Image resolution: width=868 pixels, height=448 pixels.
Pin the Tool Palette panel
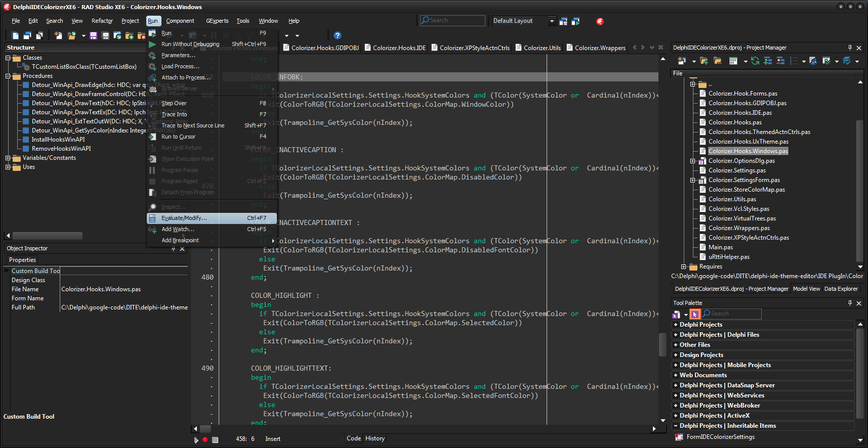[850, 303]
